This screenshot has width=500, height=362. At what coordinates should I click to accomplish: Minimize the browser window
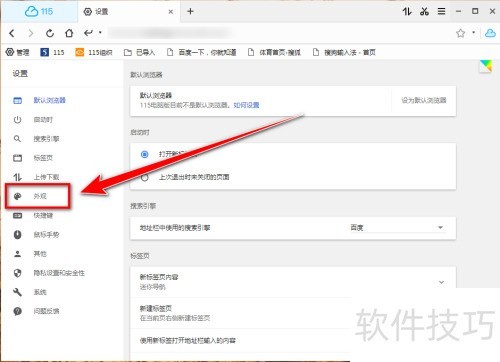point(459,12)
